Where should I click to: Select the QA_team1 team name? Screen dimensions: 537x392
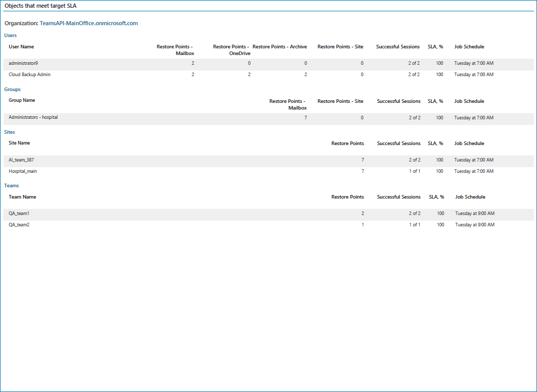pos(19,213)
